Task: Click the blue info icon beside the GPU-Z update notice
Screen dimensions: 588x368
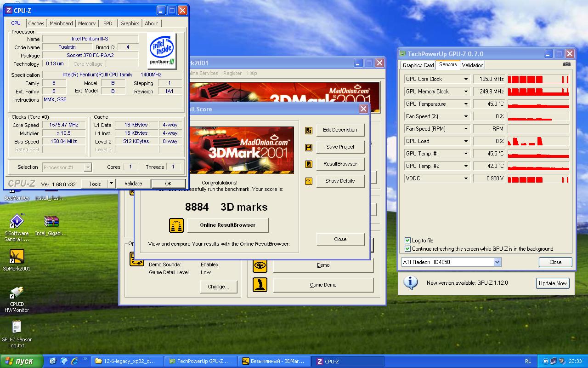Action: (410, 282)
